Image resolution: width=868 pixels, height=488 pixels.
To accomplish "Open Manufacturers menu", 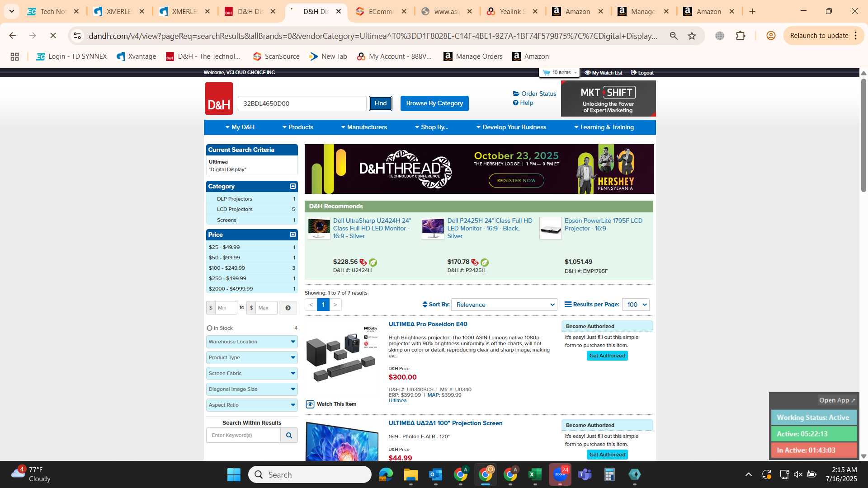I will coord(364,127).
